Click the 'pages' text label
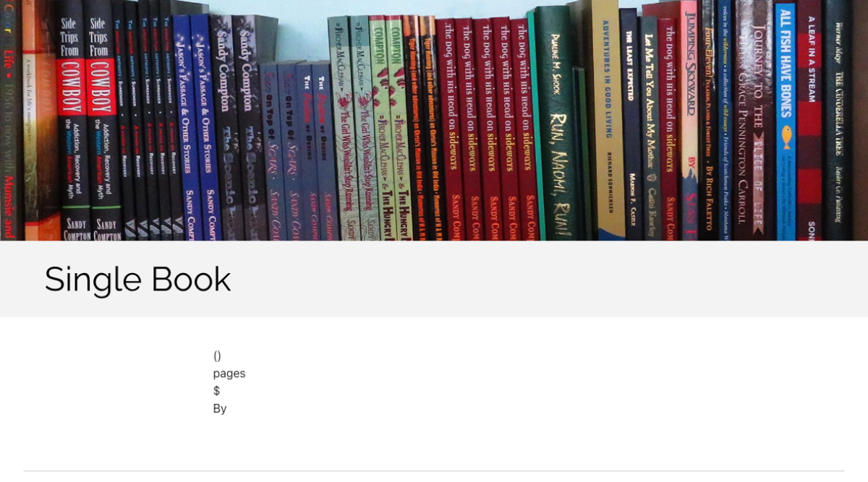 (229, 373)
